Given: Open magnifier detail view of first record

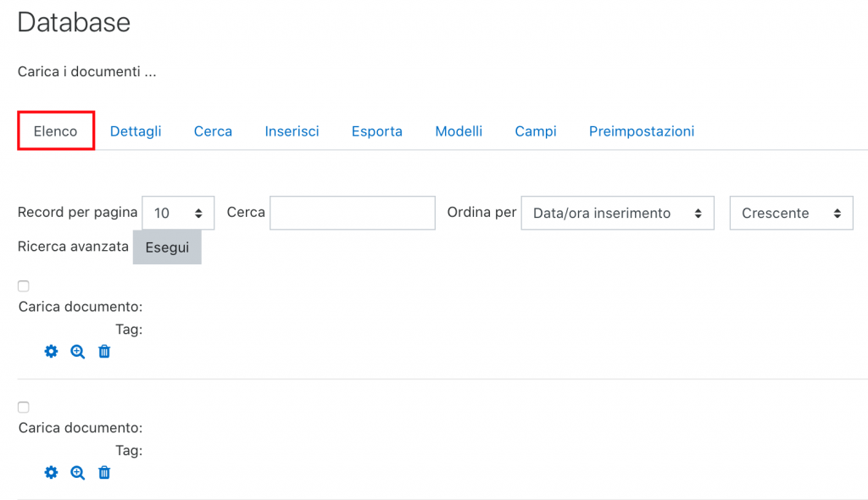Looking at the screenshot, I should click(77, 352).
